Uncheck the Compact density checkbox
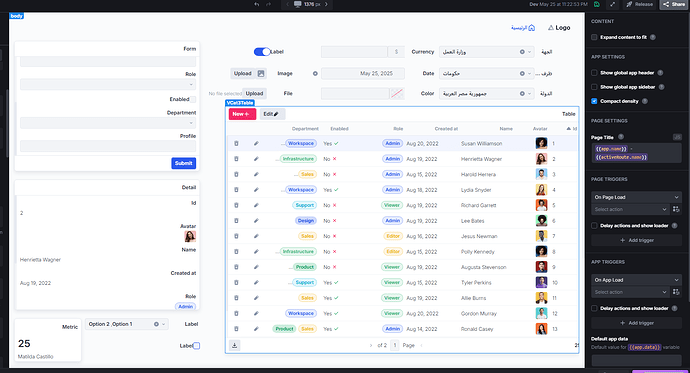Image resolution: width=690 pixels, height=373 pixels. click(x=594, y=101)
